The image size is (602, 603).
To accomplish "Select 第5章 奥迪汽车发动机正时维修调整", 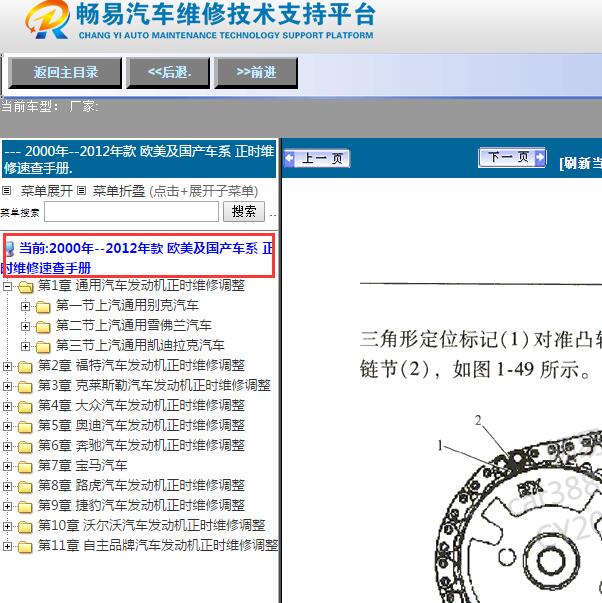I will click(x=141, y=425).
